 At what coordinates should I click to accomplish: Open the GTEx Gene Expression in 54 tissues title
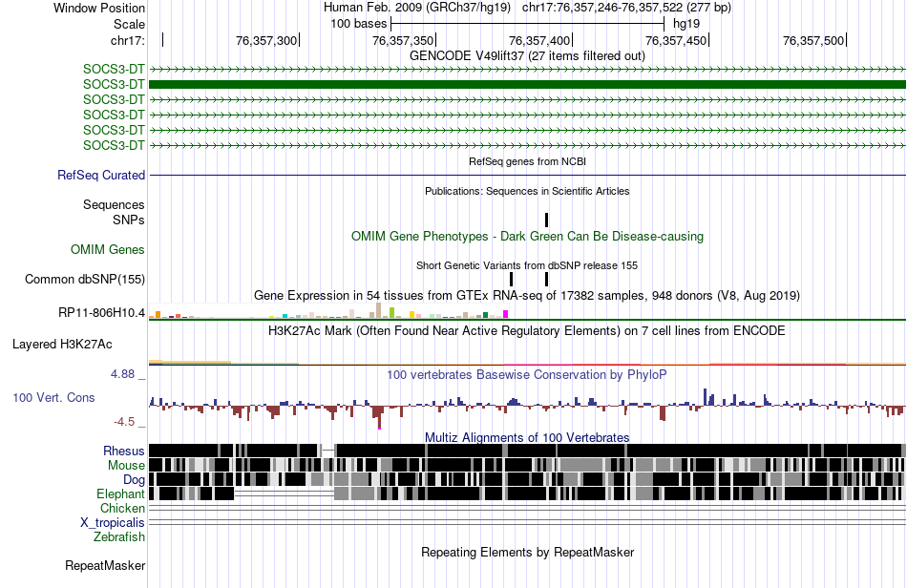[527, 296]
